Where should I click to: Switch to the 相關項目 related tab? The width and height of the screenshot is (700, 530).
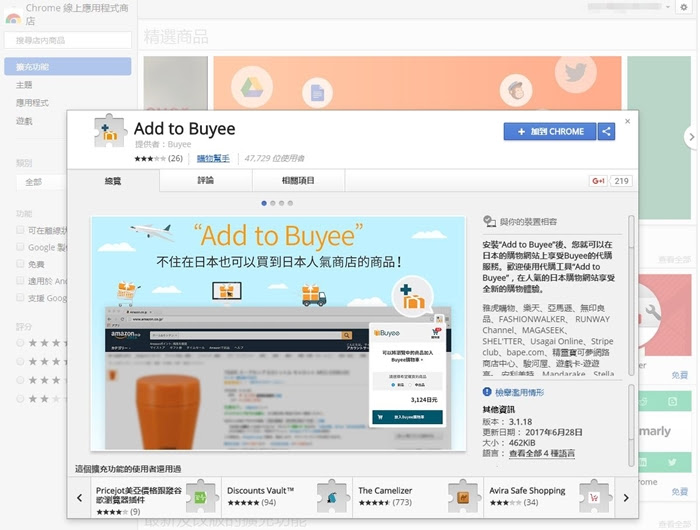pos(298,180)
